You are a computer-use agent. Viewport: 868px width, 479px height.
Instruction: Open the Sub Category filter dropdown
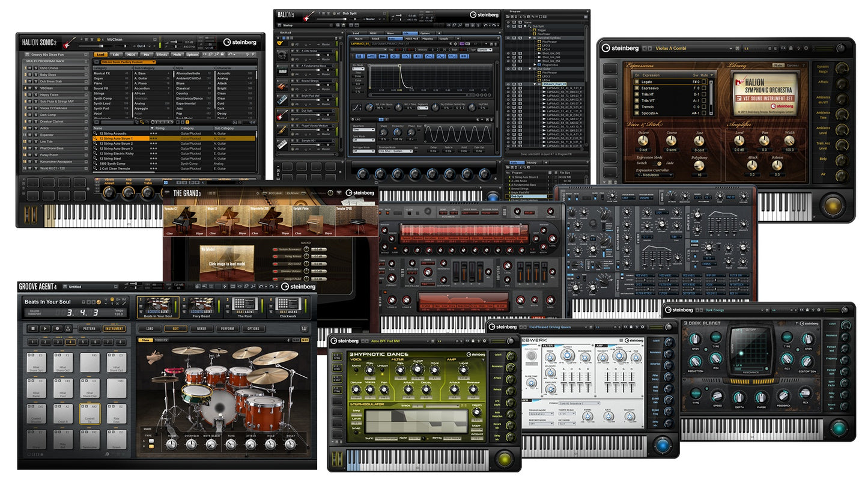[153, 68]
